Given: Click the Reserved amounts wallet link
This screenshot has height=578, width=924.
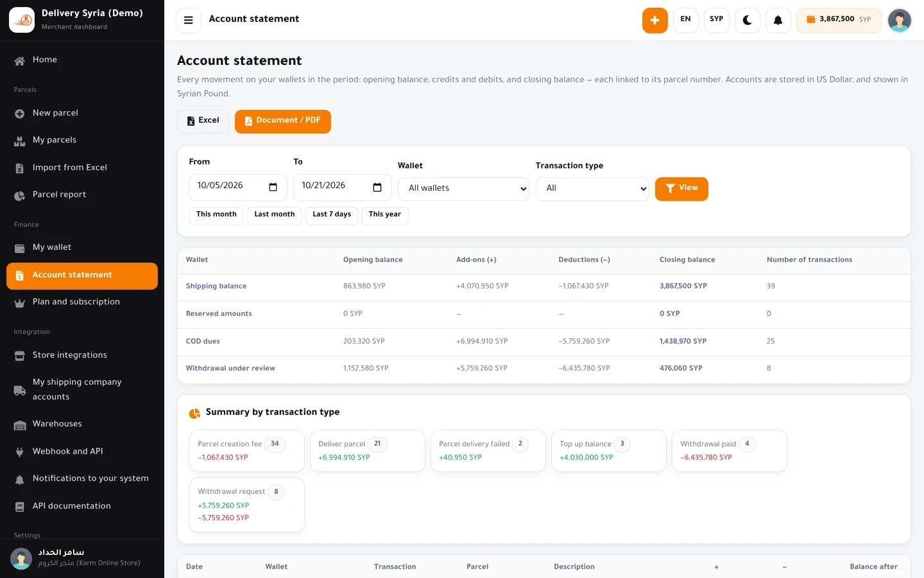Looking at the screenshot, I should pos(219,314).
